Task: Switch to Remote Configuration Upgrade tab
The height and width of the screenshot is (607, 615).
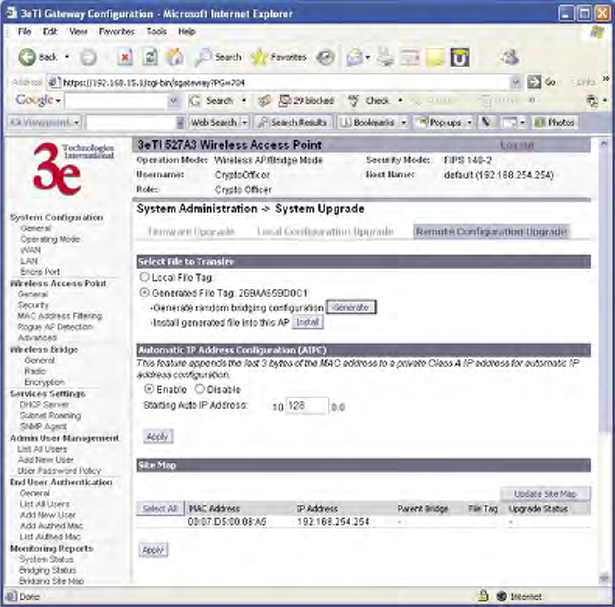Action: pos(491,232)
